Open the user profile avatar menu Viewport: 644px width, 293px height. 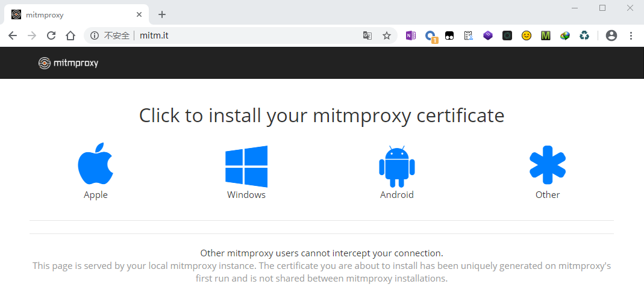tap(611, 36)
